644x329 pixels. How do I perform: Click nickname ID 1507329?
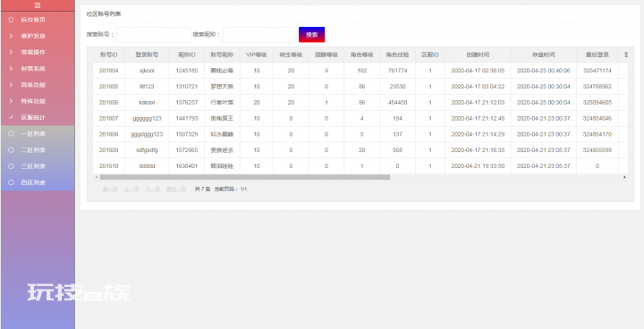click(x=187, y=134)
